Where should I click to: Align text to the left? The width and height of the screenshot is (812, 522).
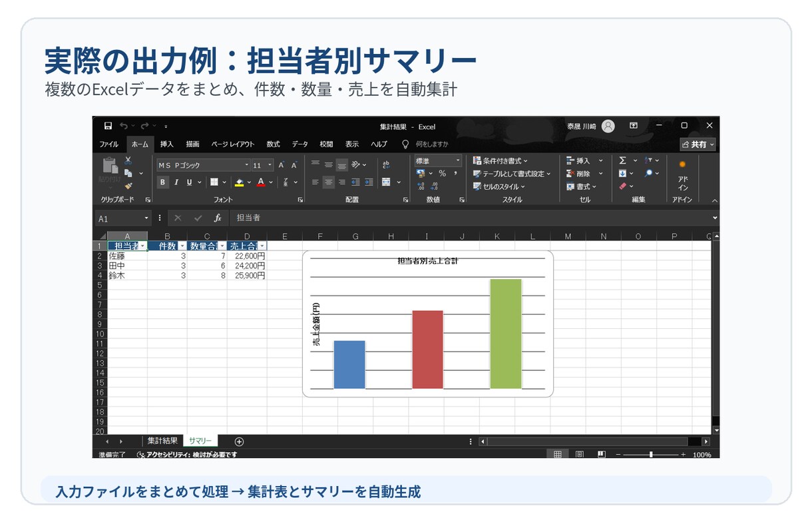(315, 182)
